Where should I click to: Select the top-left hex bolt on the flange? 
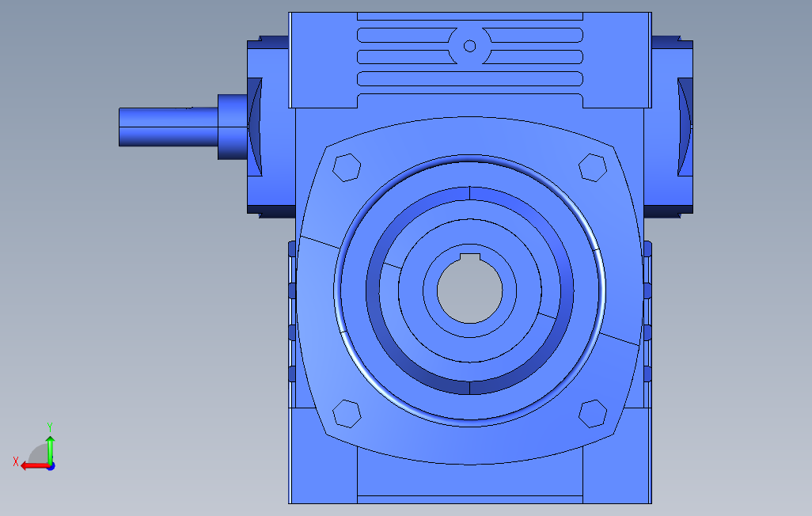[347, 167]
